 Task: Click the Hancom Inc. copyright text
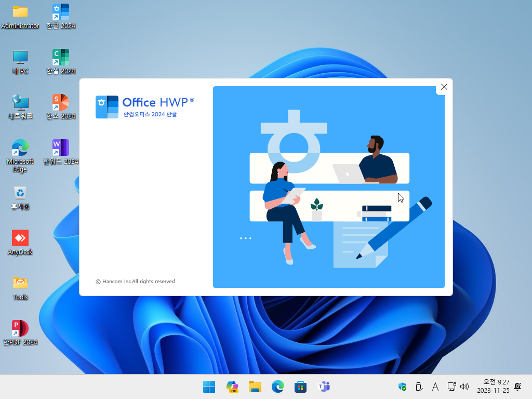point(136,281)
